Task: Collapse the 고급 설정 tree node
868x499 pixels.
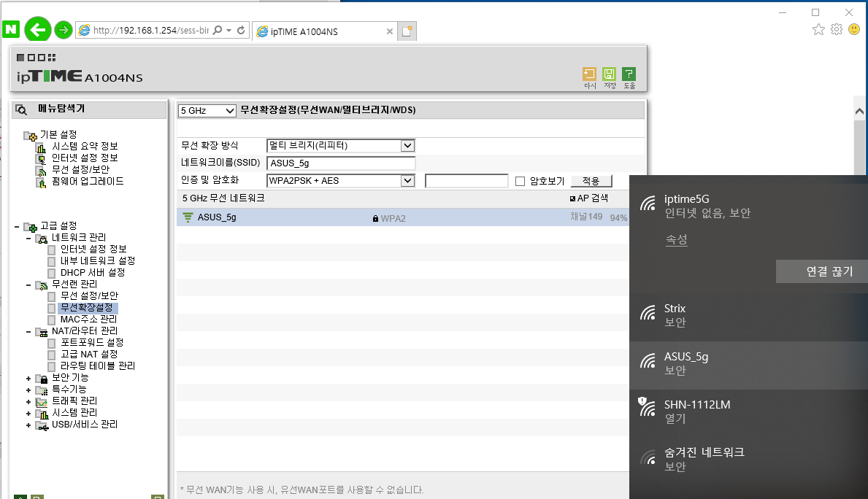Action: [17, 226]
